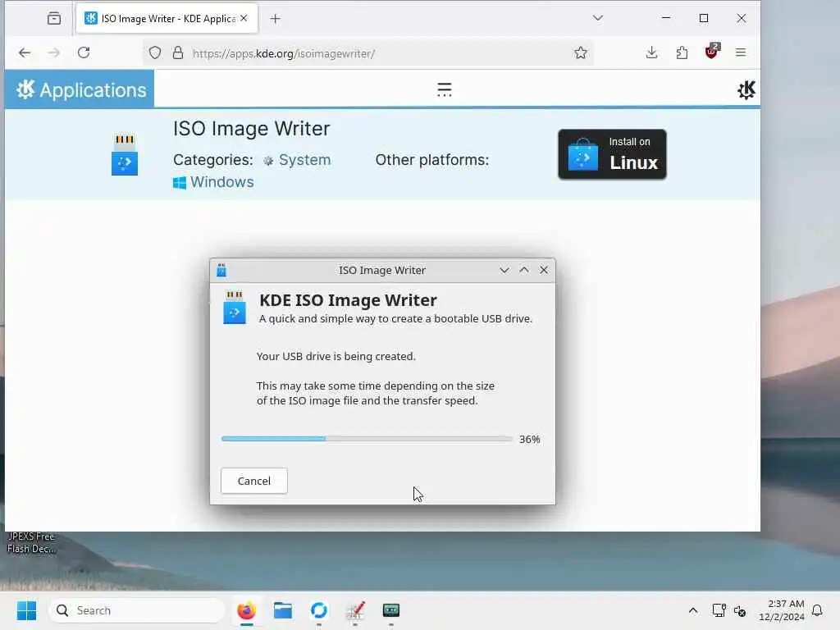The height and width of the screenshot is (630, 840).
Task: Open the notifications bell
Action: tap(817, 610)
